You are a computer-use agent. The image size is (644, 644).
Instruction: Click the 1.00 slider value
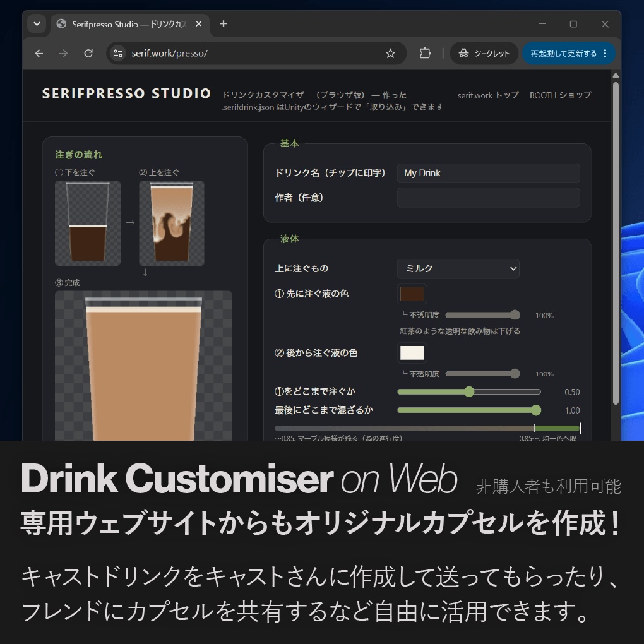click(x=572, y=410)
